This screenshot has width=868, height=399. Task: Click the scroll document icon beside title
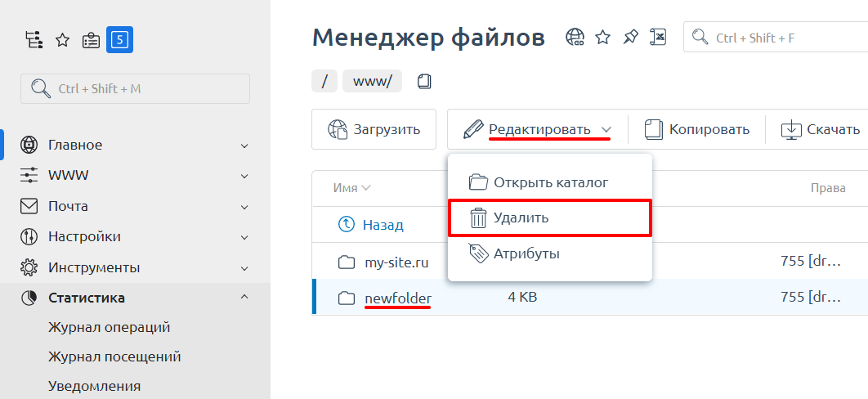pos(659,37)
